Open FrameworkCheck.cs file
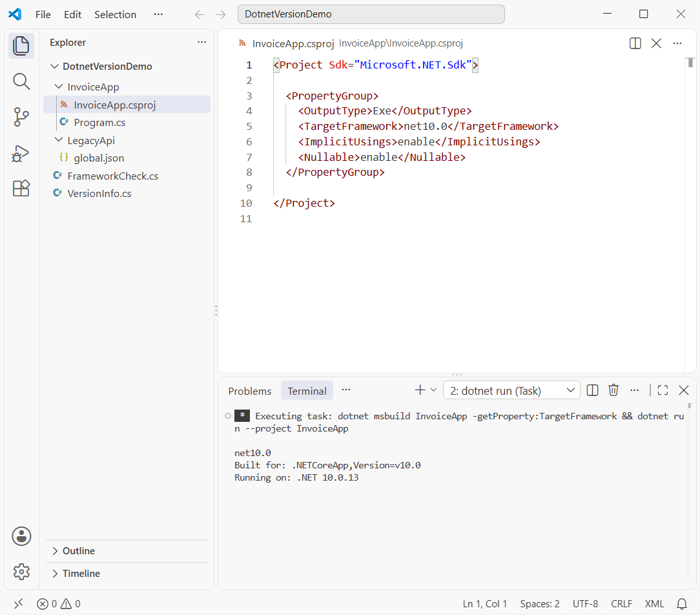 [127, 176]
